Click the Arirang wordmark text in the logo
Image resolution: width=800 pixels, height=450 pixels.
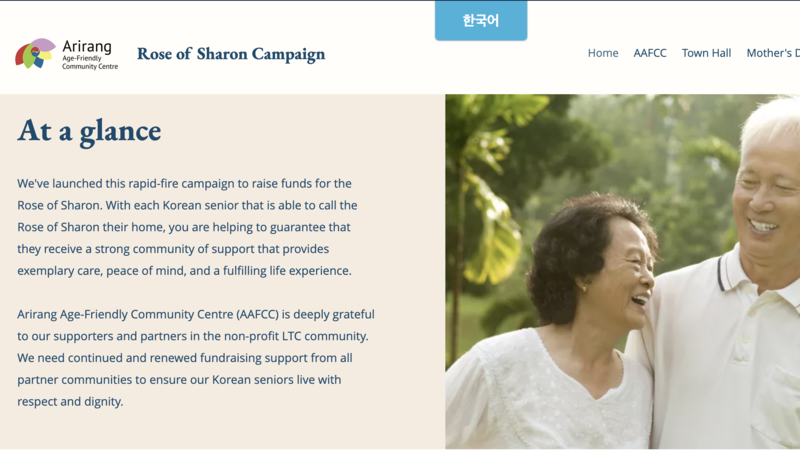pos(87,46)
